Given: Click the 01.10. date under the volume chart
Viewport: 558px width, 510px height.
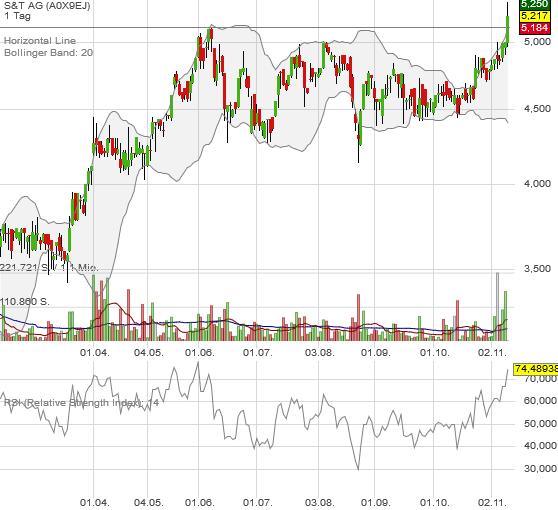Looking at the screenshot, I should coord(435,353).
